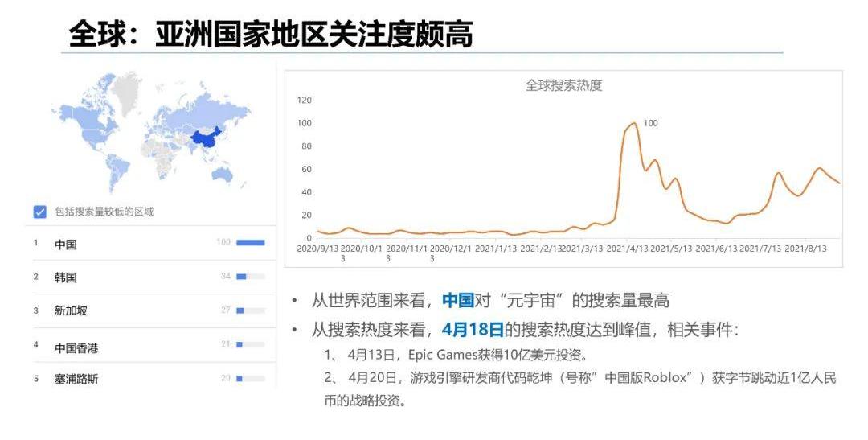The height and width of the screenshot is (440, 868).
Task: Select 中国 in the region ranking list
Action: click(66, 244)
